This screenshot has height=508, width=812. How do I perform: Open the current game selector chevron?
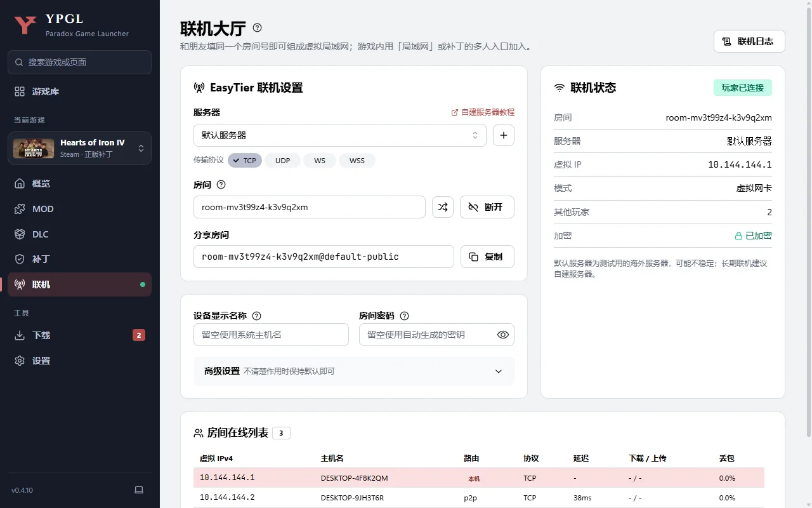[x=141, y=148]
